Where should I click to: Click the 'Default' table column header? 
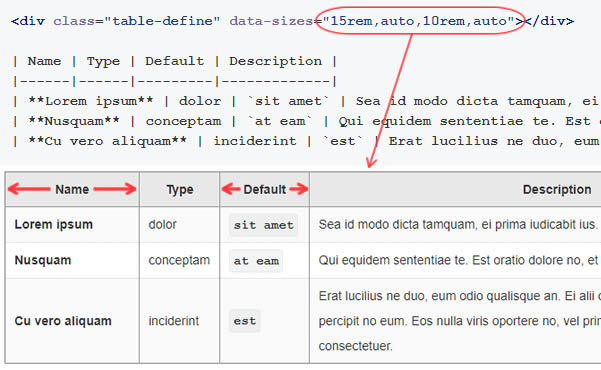click(x=264, y=189)
